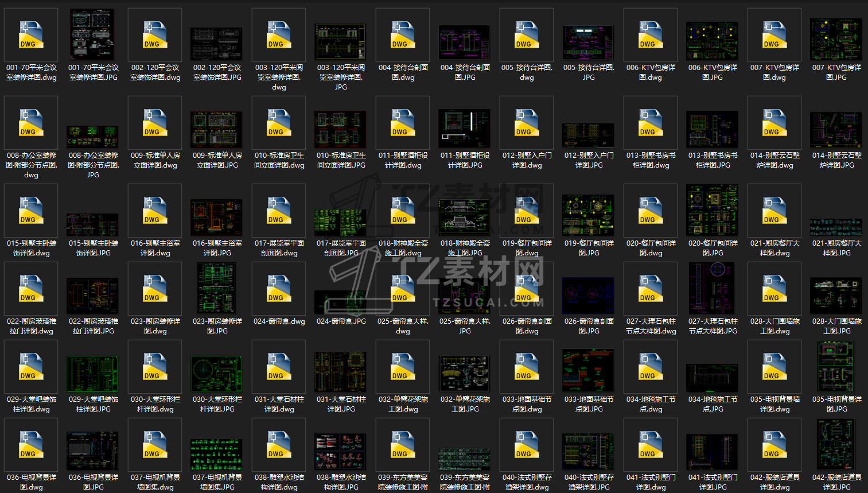Screen dimensions: 868x493
Task: Select the 022-厨房玻璃推拉门详图.dwg icon
Action: pyautogui.click(x=31, y=289)
